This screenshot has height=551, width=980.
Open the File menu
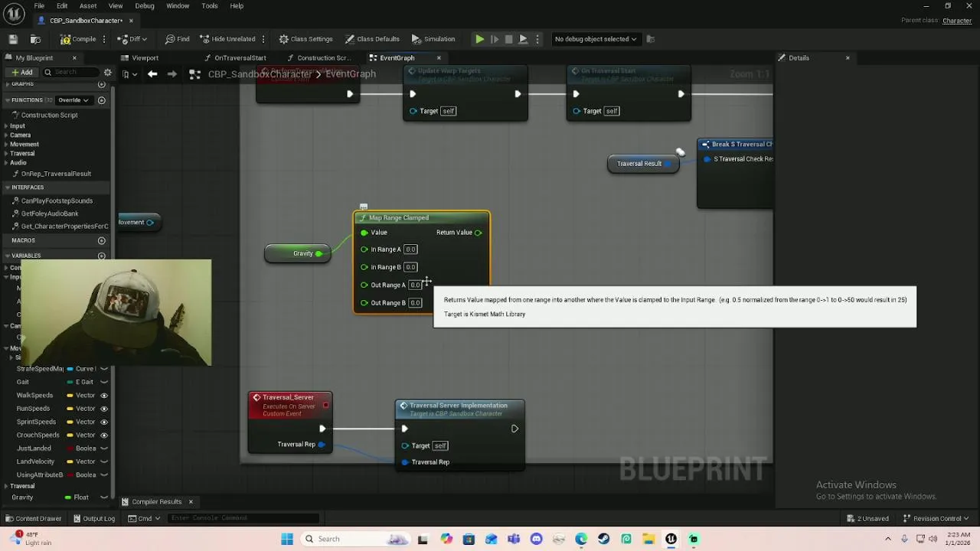click(39, 6)
